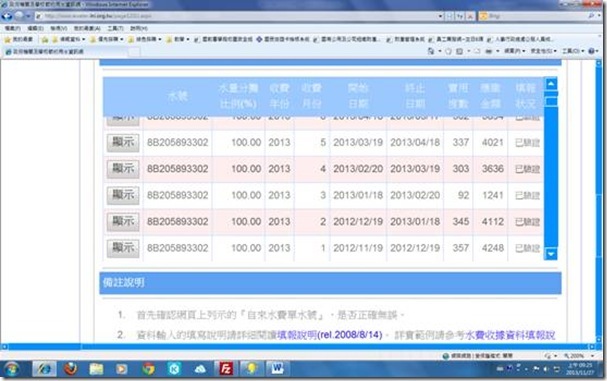The height and width of the screenshot is (381, 607).
Task: Open the lightbulb application in the taskbar
Action: (251, 369)
